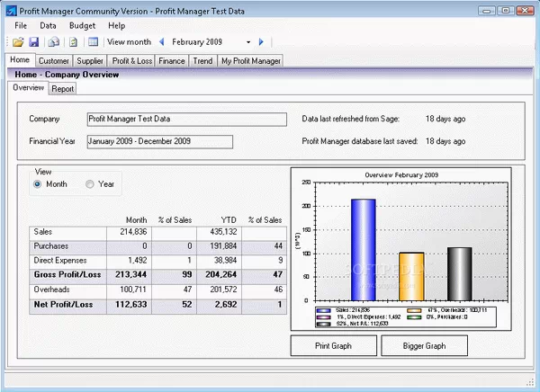The height and width of the screenshot is (392, 540).
Task: Click the Overview February 2009 graph title
Action: (x=401, y=175)
